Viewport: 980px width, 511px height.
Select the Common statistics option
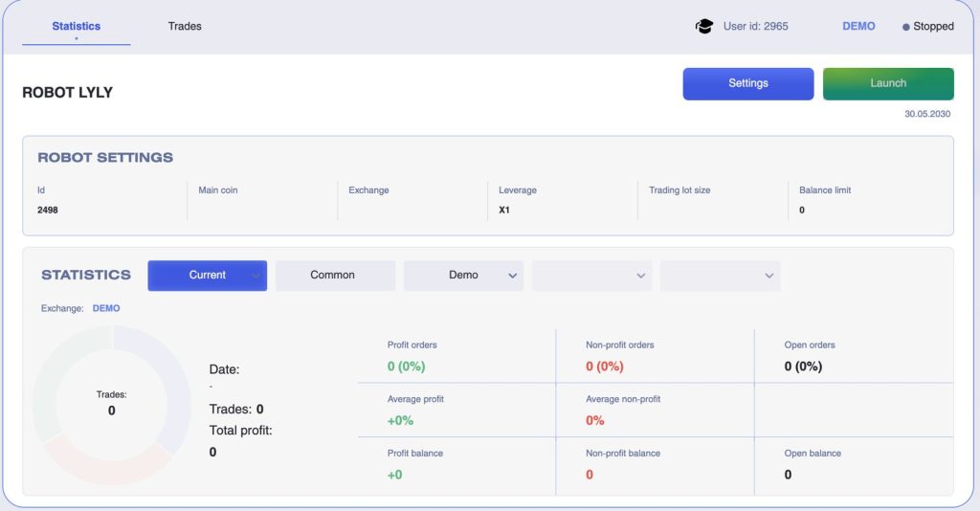[333, 276]
